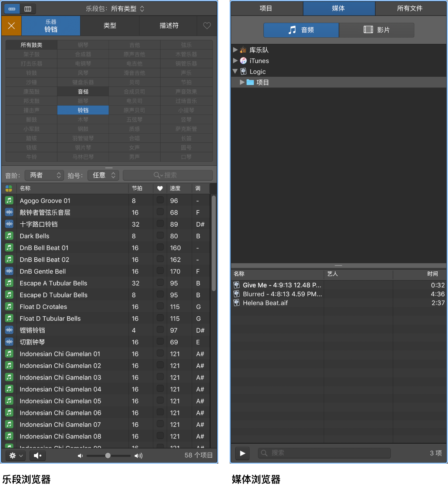Mark DnB Bell Beat 01 as favorite
This screenshot has height=488, width=448.
(x=160, y=247)
